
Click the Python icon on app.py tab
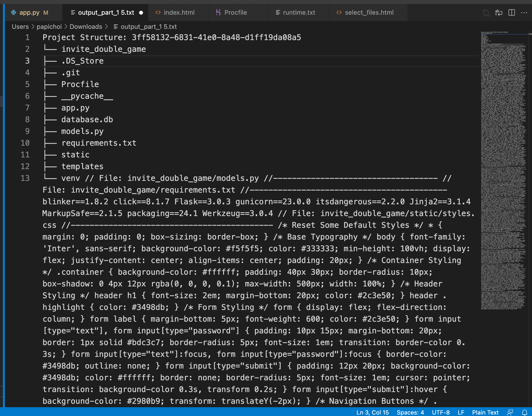[14, 12]
